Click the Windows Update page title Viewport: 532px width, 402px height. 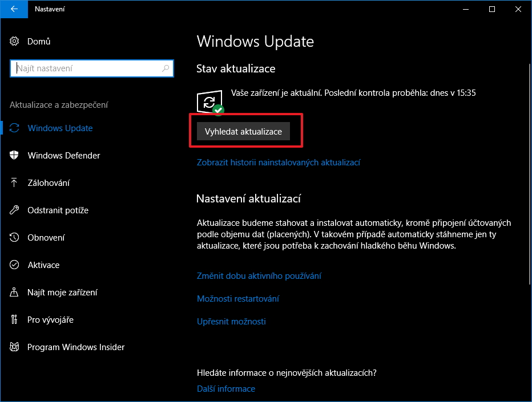click(x=255, y=42)
